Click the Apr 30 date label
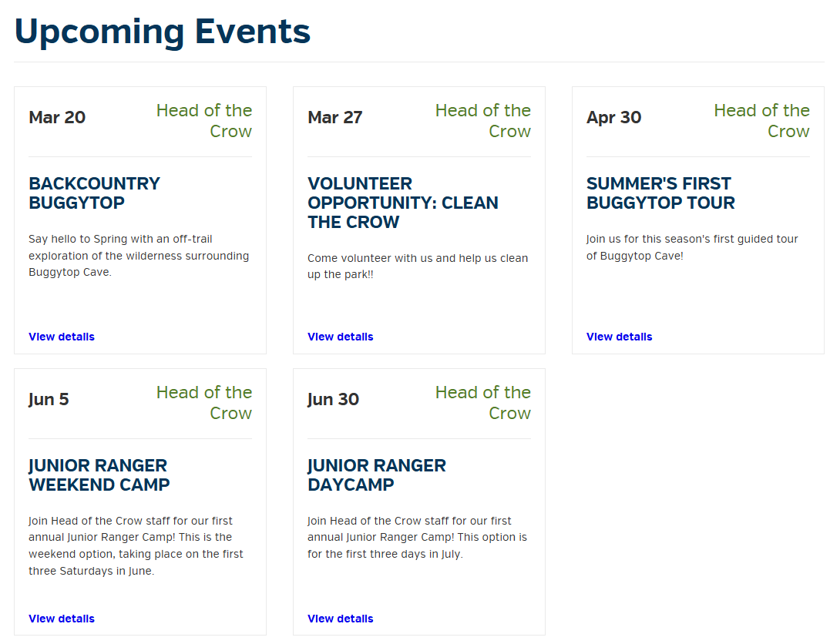830x644 pixels. tap(613, 117)
